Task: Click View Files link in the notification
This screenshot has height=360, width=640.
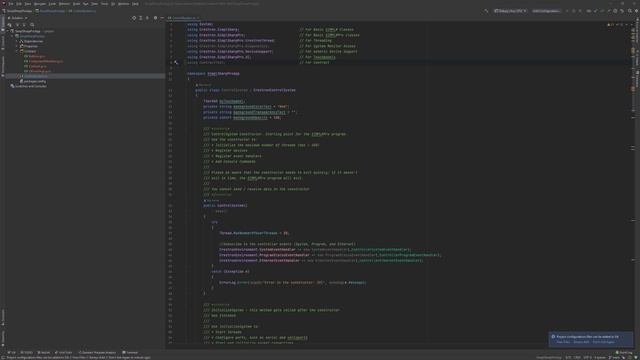Action: (563, 342)
